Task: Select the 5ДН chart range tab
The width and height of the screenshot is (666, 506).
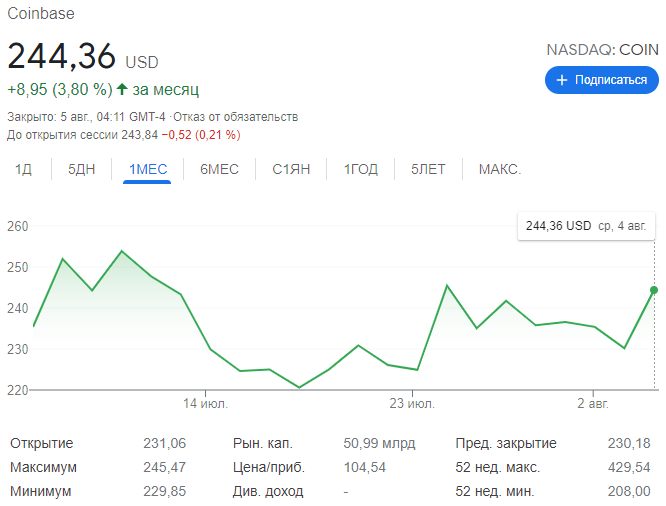Action: pos(82,169)
